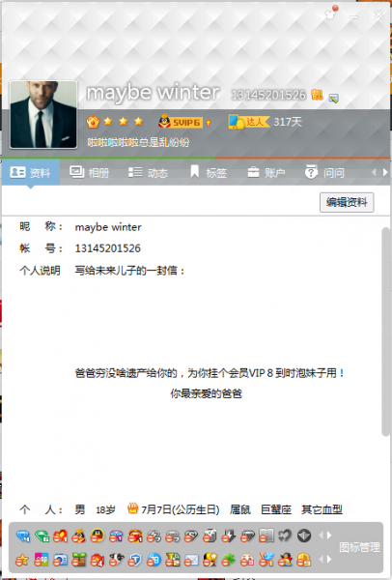
Task: Click the large maybe winter header name
Action: click(x=153, y=92)
